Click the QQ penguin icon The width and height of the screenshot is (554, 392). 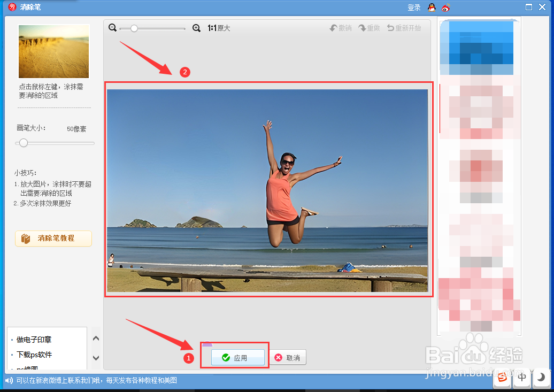432,7
